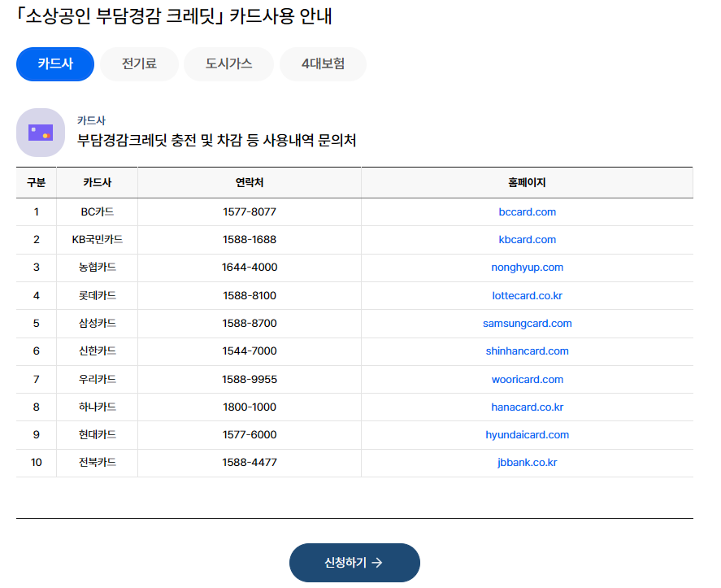The image size is (721, 588).
Task: Click the 신청하기 button
Action: [x=354, y=563]
